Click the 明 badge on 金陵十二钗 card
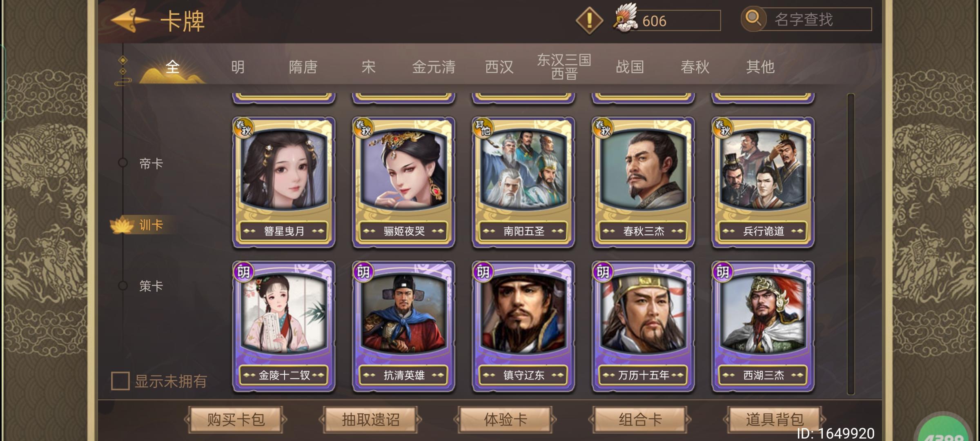980x441 pixels. coord(244,272)
